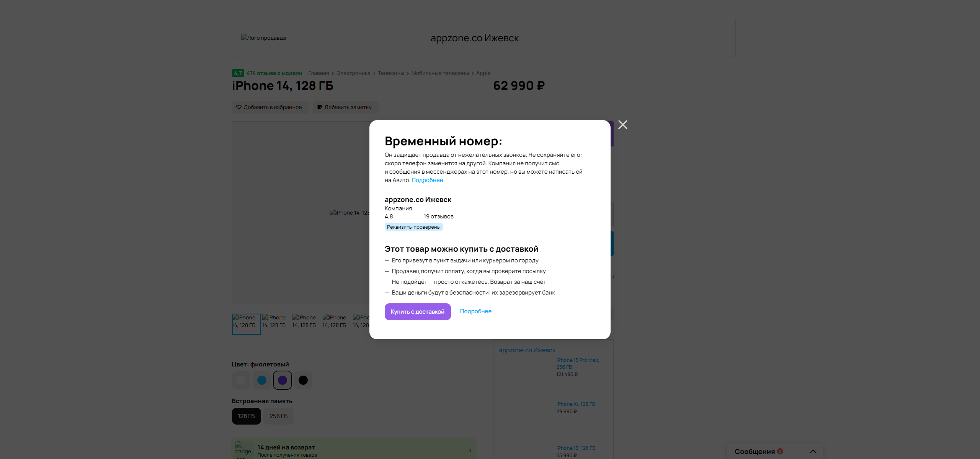Click Купить с доставкой button
980x459 pixels.
pyautogui.click(x=418, y=312)
